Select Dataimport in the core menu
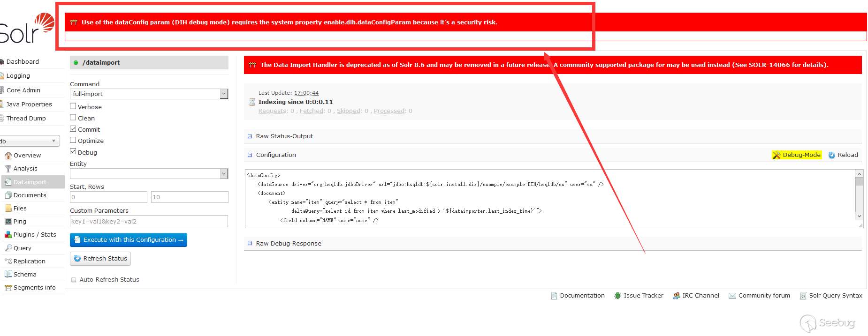This screenshot has height=336, width=868. (x=33, y=182)
